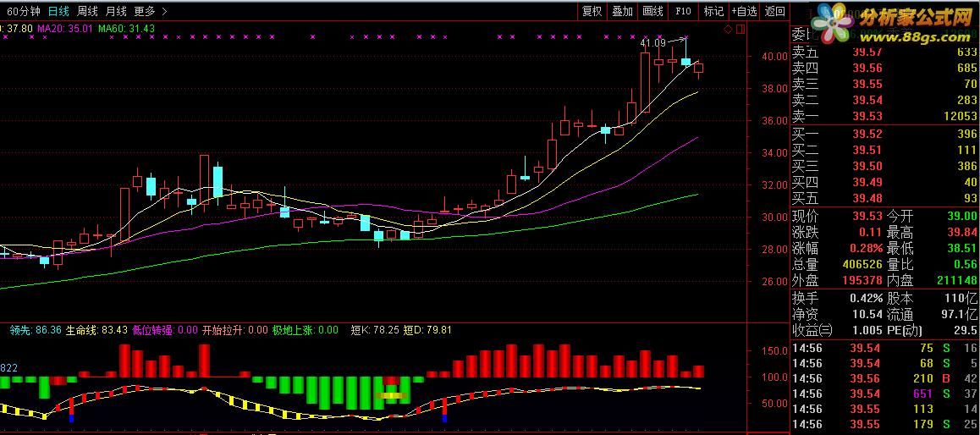Click the 卖四 price 39.56
Screen dimensions: 980x435
pyautogui.click(x=869, y=68)
